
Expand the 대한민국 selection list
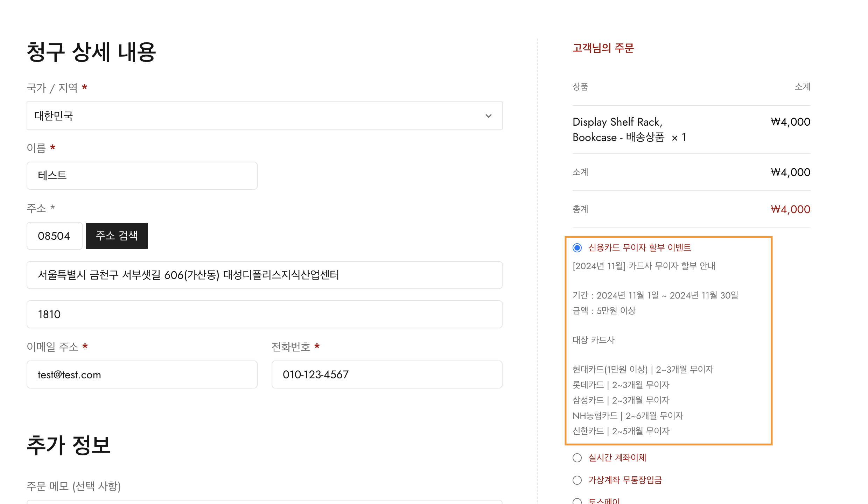(264, 115)
